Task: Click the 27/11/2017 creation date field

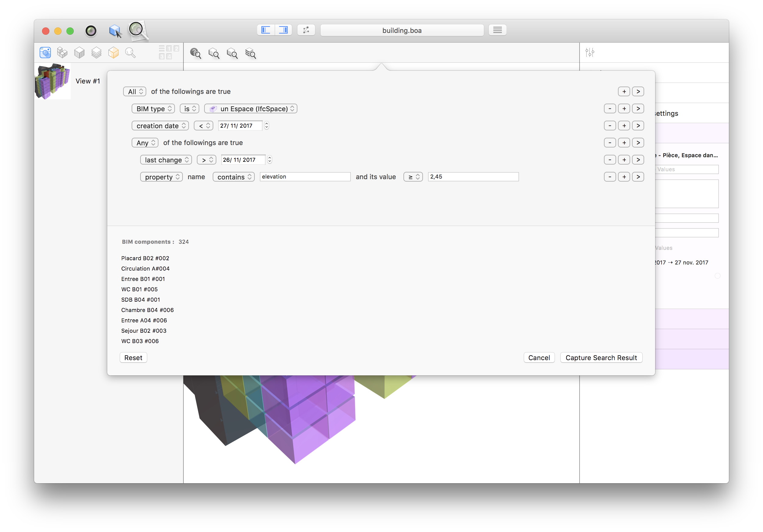Action: (x=240, y=126)
